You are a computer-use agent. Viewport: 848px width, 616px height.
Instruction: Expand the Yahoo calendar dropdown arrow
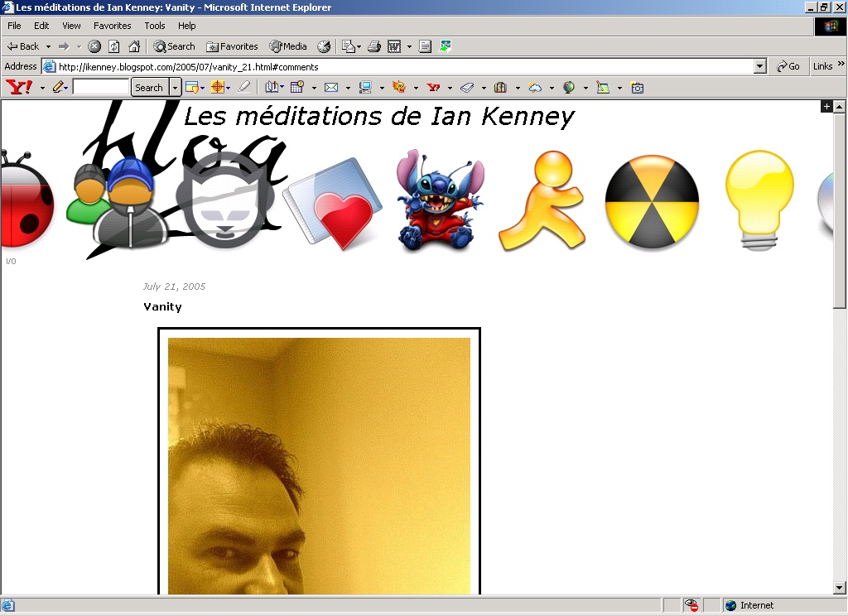pyautogui.click(x=314, y=88)
